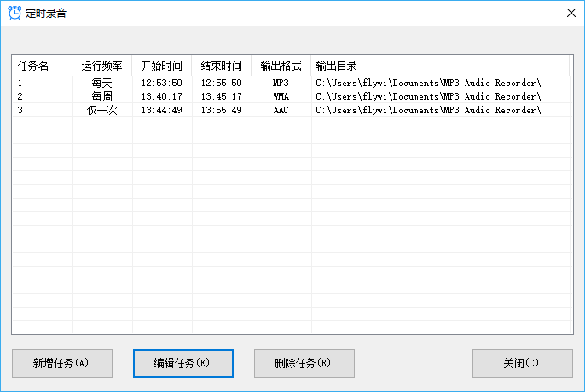The image size is (585, 392).
Task: Sort by 任务名 column header
Action: [x=33, y=66]
